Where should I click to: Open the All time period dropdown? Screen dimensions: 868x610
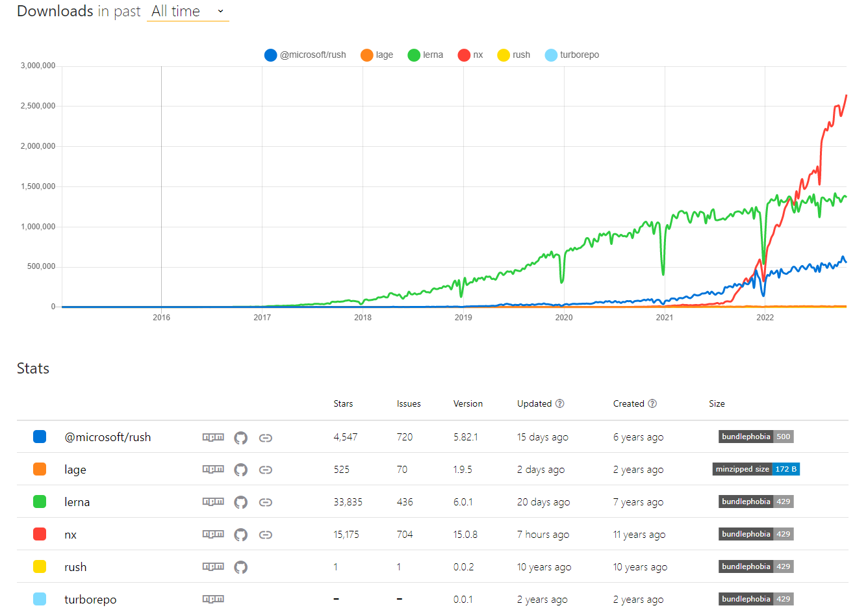[188, 11]
